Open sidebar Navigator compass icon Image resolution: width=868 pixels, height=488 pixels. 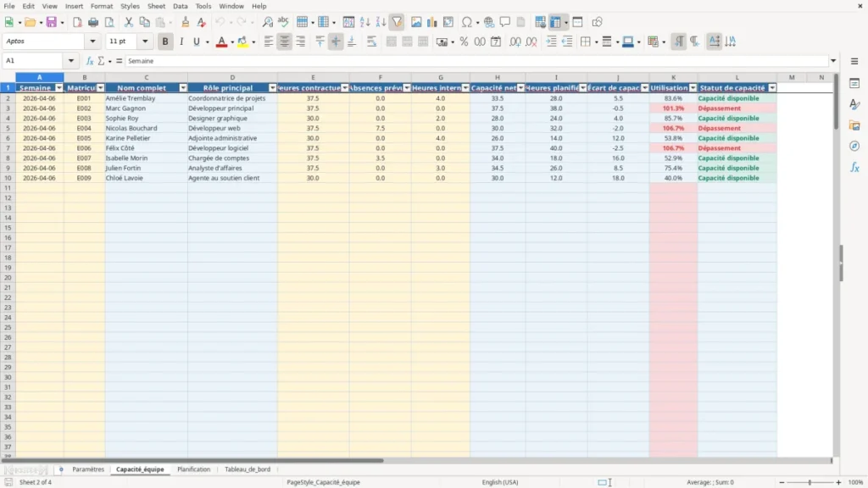point(854,146)
